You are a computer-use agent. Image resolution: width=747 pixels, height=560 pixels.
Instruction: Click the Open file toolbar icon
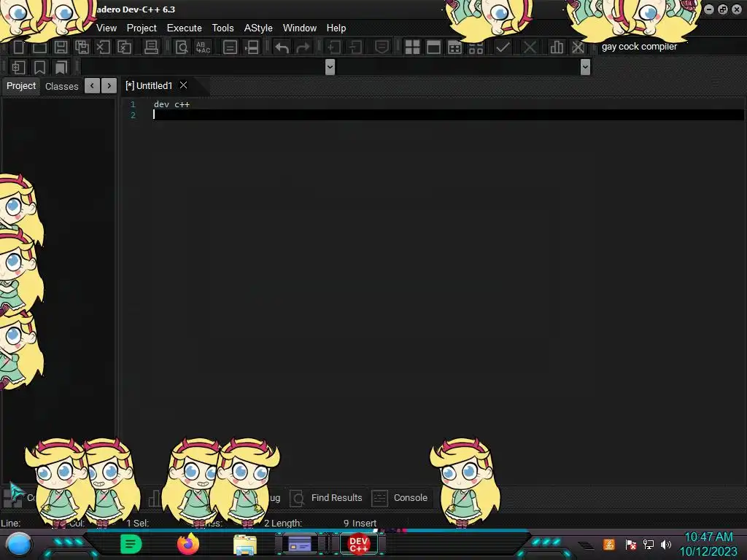pos(39,47)
